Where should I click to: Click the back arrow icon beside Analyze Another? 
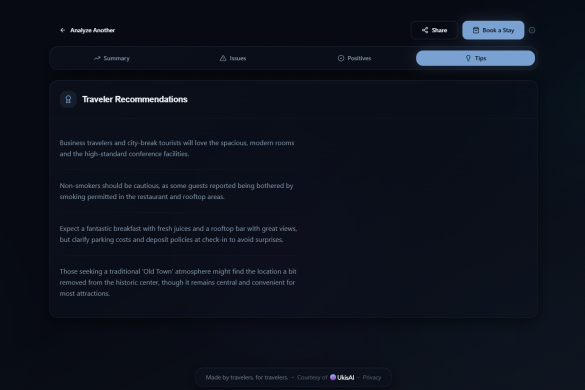pos(63,30)
